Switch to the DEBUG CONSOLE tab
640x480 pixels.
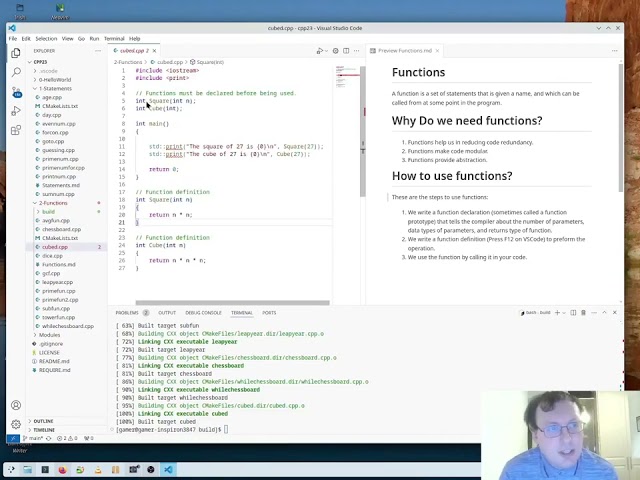[x=203, y=313]
